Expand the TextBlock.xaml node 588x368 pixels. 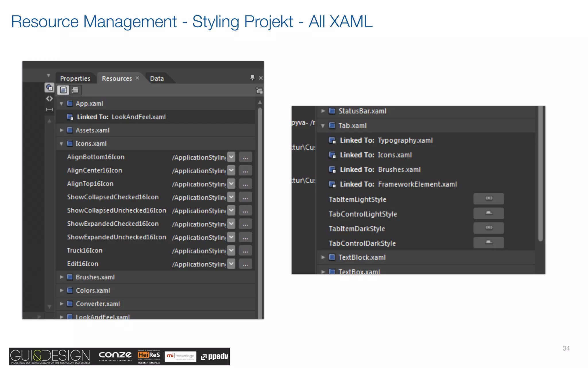pyautogui.click(x=323, y=257)
